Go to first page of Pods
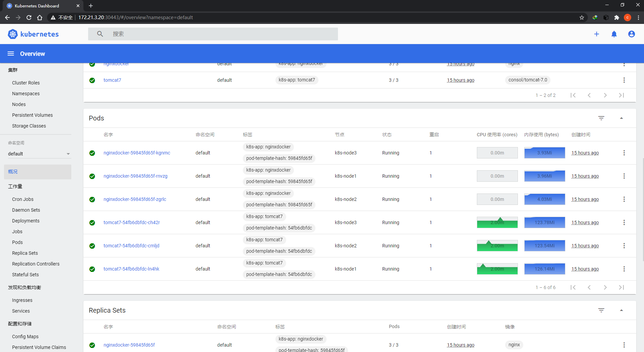 (573, 287)
